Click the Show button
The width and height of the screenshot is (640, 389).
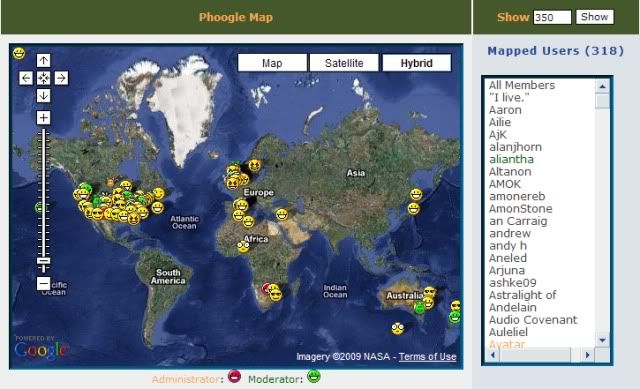[595, 17]
